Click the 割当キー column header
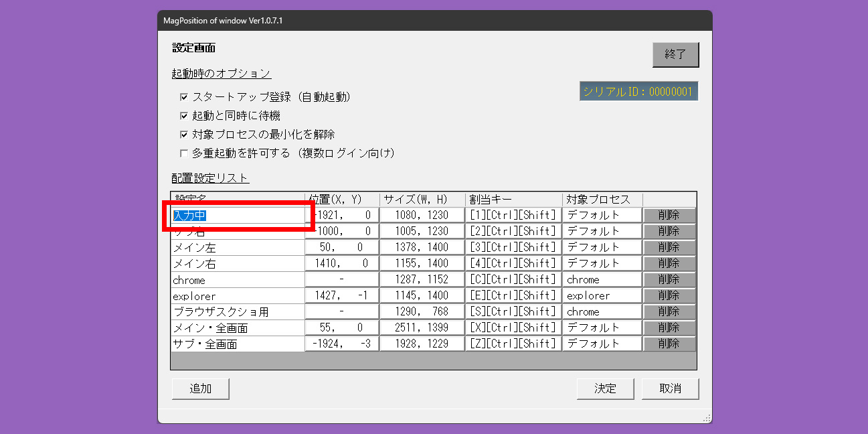Viewport: 868px width, 434px height. 513,200
